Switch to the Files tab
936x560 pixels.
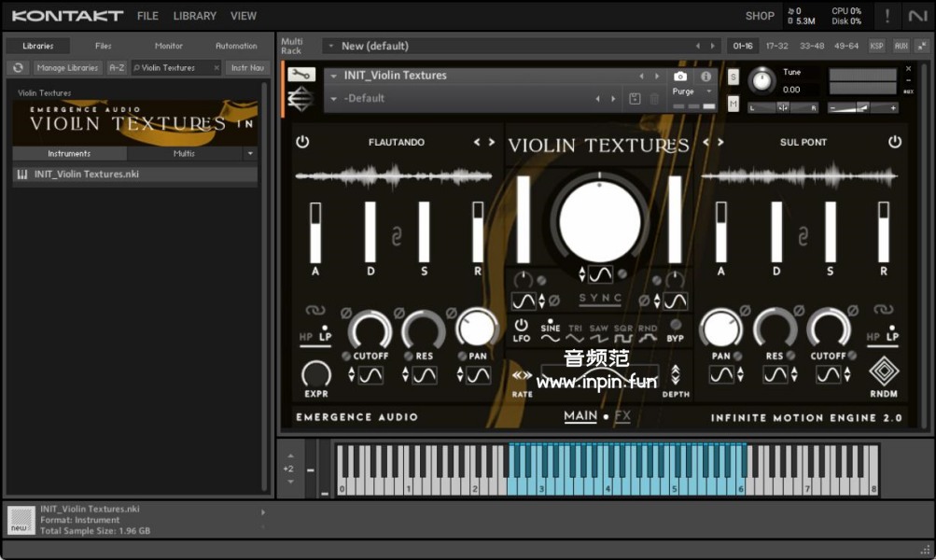click(x=103, y=46)
